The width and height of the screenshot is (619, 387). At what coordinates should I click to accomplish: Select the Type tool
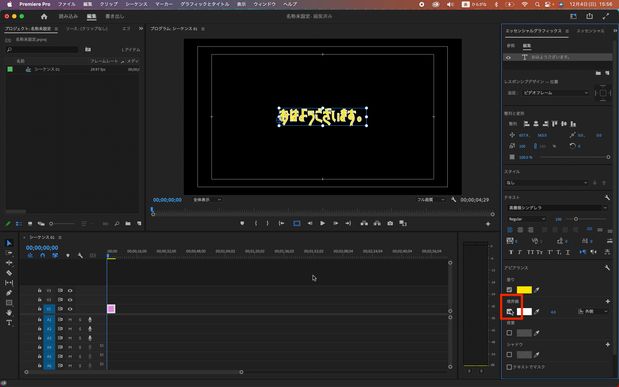(9, 323)
